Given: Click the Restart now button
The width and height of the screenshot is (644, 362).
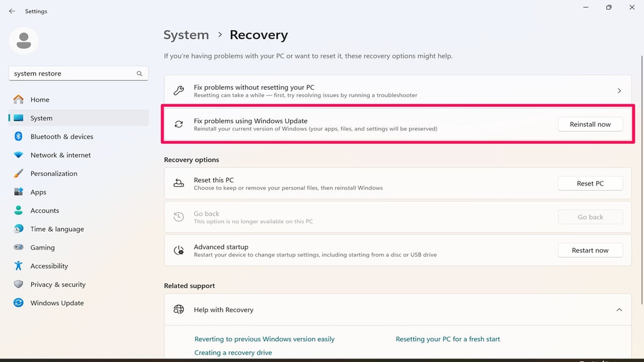Looking at the screenshot, I should (590, 250).
